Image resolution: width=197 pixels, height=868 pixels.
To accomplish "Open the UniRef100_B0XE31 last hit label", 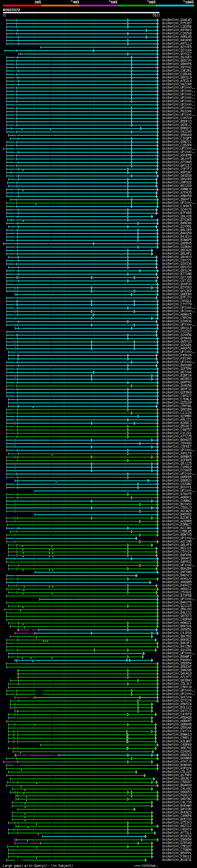I will click(177, 860).
